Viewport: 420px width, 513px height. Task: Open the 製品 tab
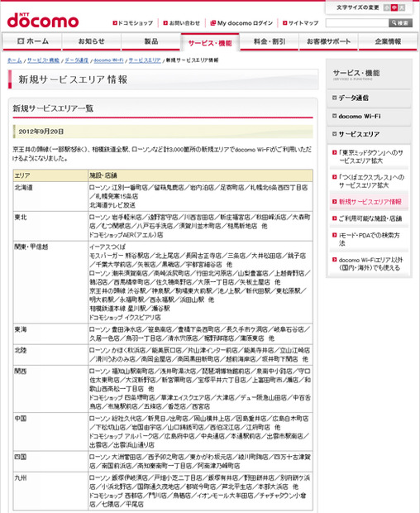tap(151, 42)
